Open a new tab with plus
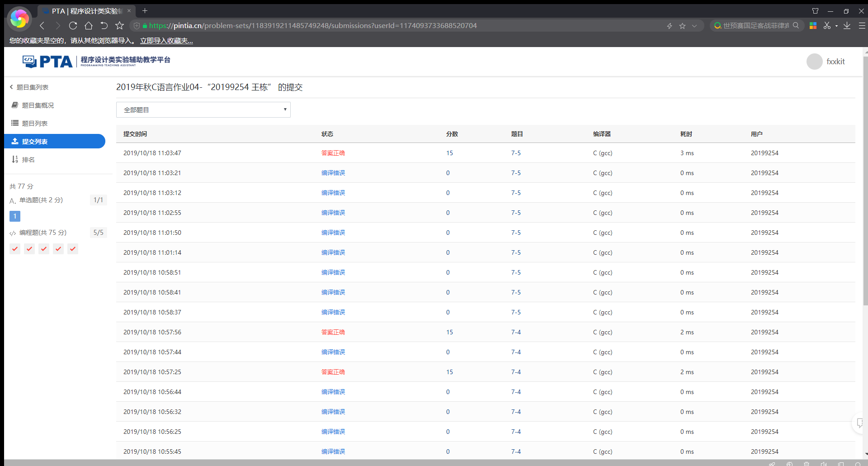Viewport: 868px width, 466px height. click(145, 10)
